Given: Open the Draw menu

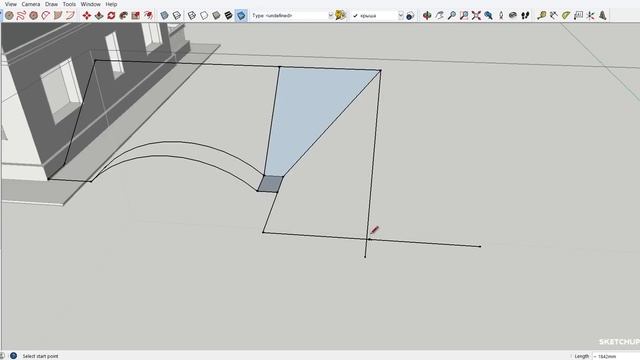Looking at the screenshot, I should coord(51,4).
